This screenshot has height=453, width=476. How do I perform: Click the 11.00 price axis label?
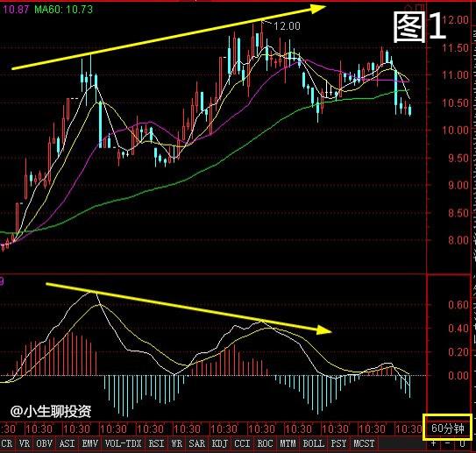click(x=455, y=75)
